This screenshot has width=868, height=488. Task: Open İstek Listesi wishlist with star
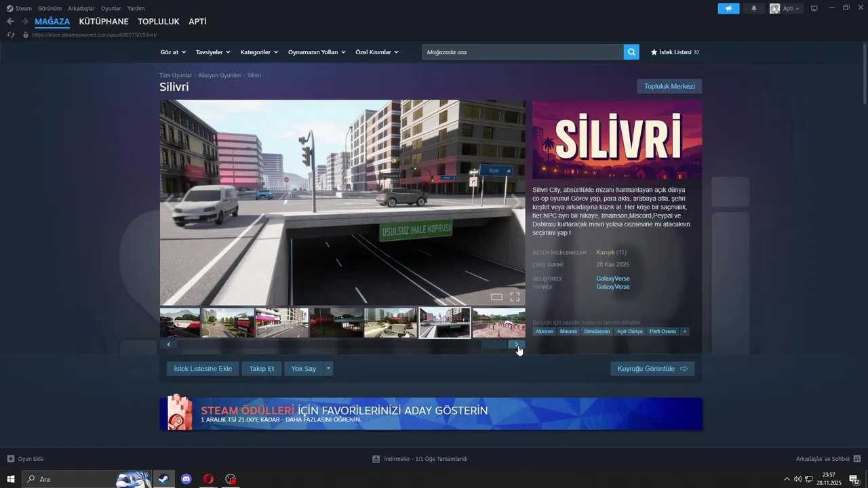[x=675, y=52]
